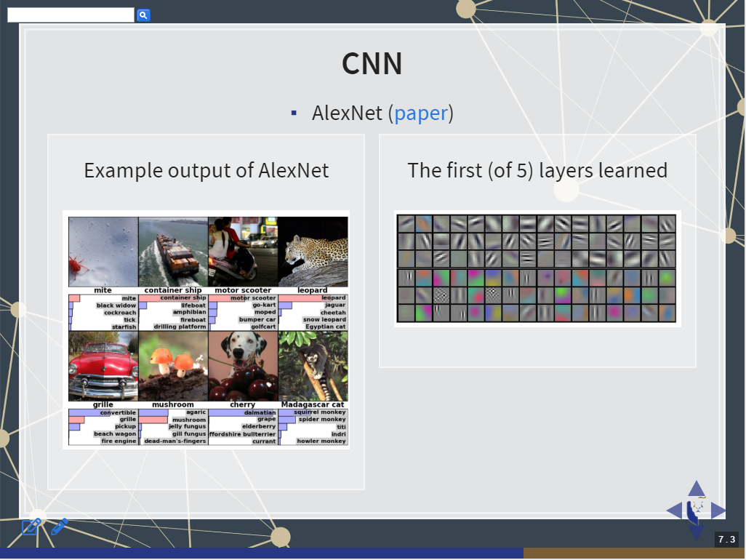Go to previous slide with left arrow
This screenshot has height=560, width=746.
pyautogui.click(x=674, y=511)
